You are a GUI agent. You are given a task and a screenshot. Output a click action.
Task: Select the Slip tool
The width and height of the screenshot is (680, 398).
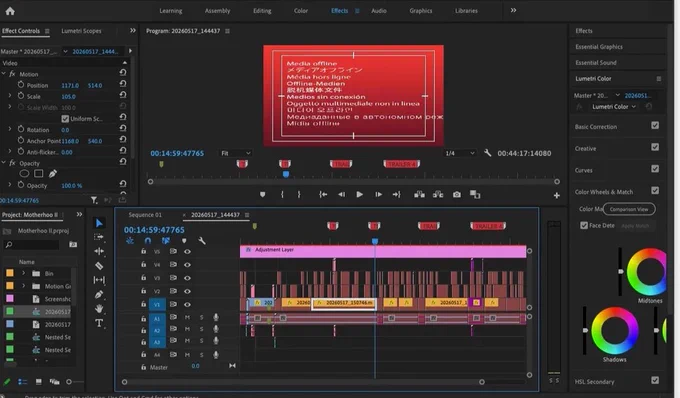[x=99, y=280]
